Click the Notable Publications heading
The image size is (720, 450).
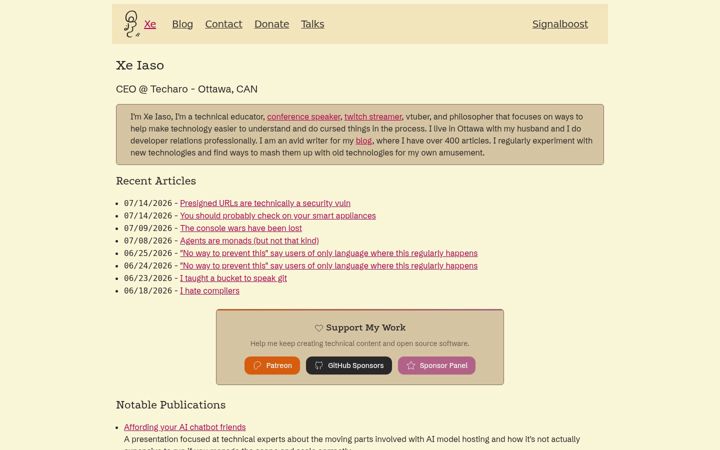coord(170,405)
